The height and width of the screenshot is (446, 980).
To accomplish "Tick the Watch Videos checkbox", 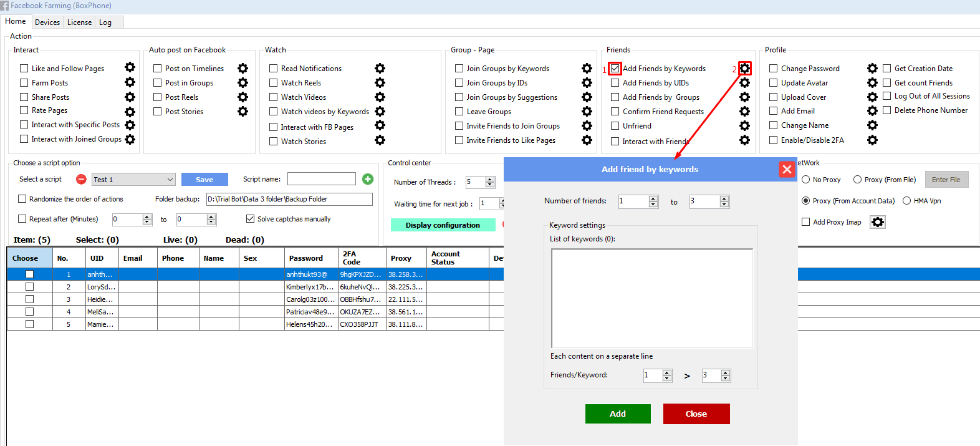I will click(273, 97).
